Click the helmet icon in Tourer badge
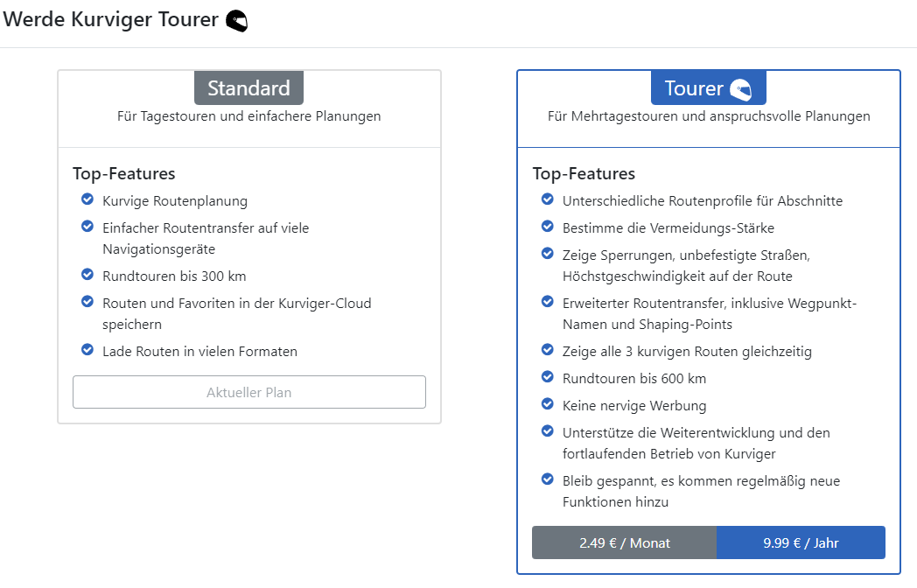The image size is (917, 588). click(x=741, y=89)
